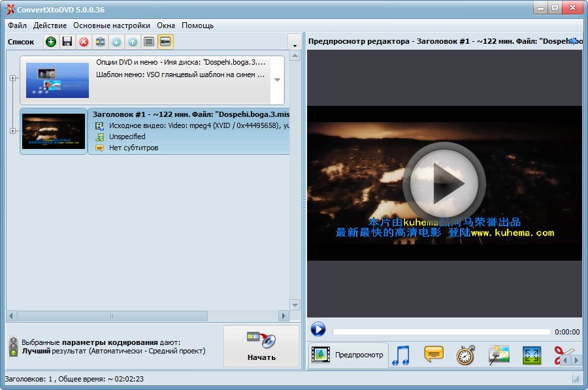This screenshot has width=588, height=390.
Task: Open the chapters stopwatch tab
Action: pos(466,355)
